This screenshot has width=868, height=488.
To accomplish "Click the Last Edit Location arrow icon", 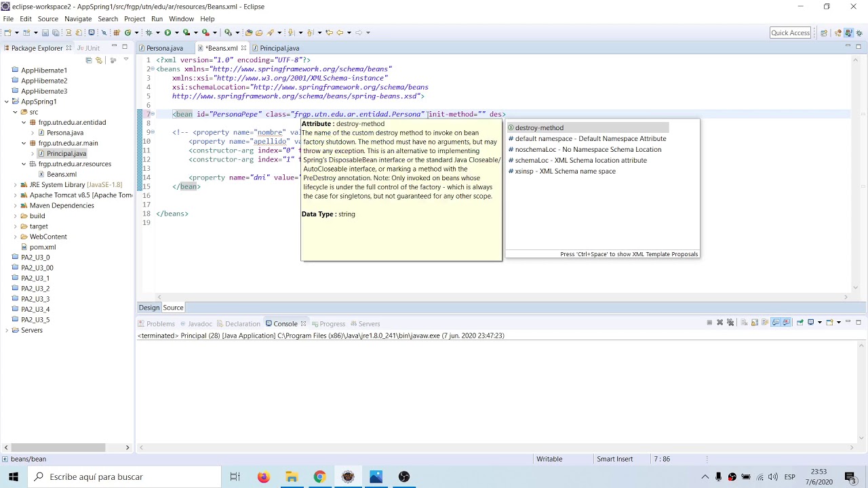I will [329, 33].
